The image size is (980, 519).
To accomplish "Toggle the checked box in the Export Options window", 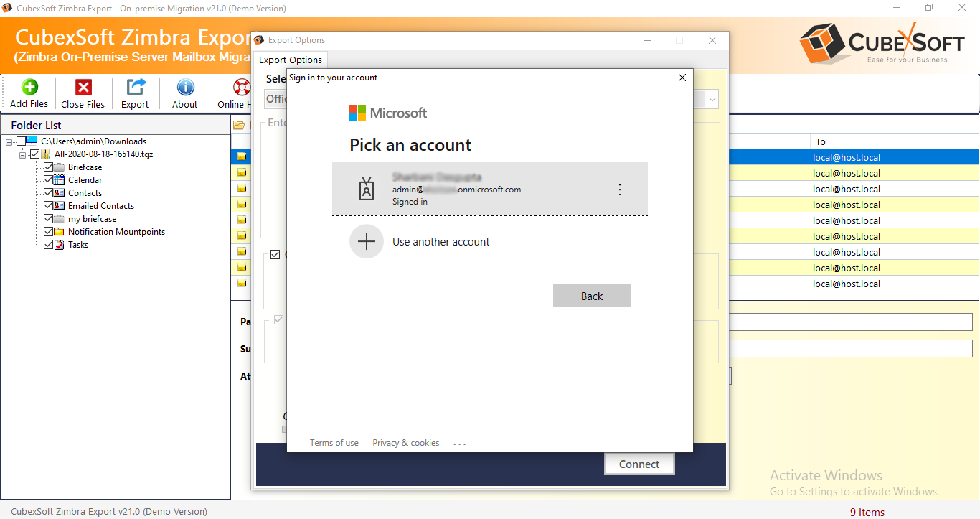I will pyautogui.click(x=275, y=255).
